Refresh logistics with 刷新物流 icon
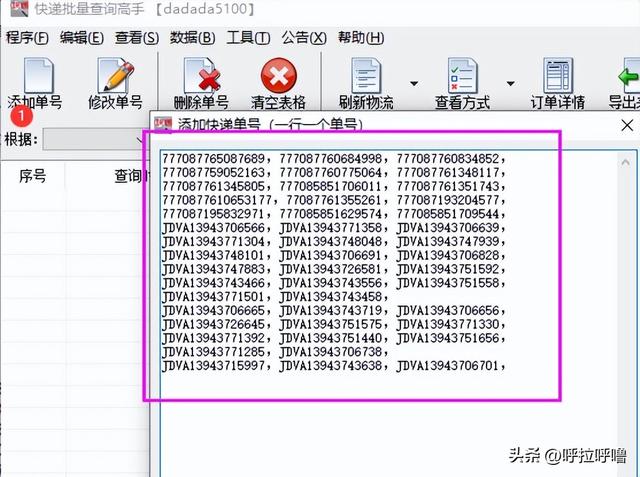This screenshot has width=640, height=477. pyautogui.click(x=366, y=75)
